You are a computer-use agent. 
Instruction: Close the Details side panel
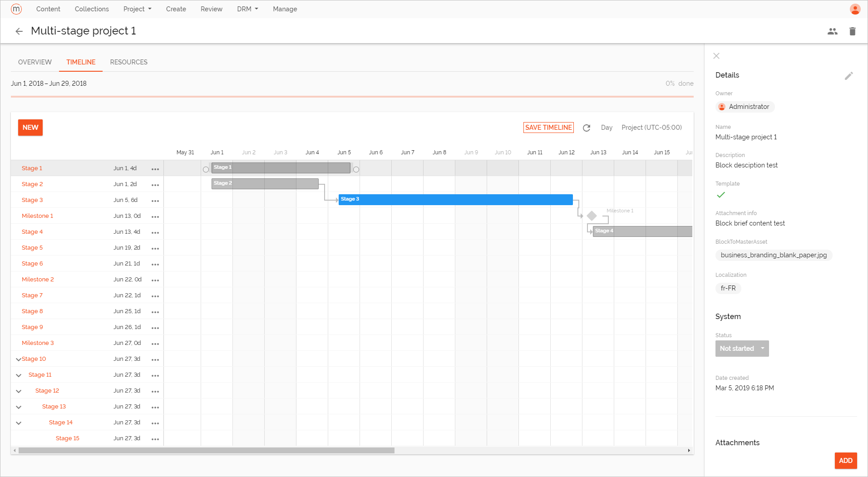point(716,56)
